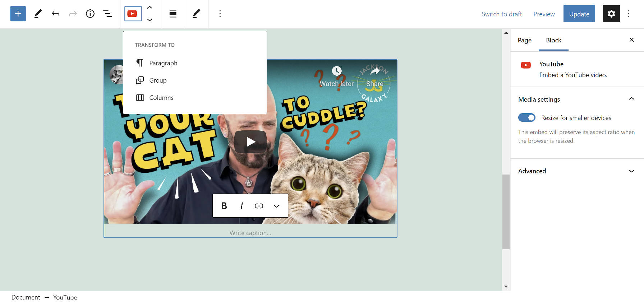Viewport: 644px width, 302px height.
Task: Toggle the settings gear sidebar button
Action: pos(611,14)
